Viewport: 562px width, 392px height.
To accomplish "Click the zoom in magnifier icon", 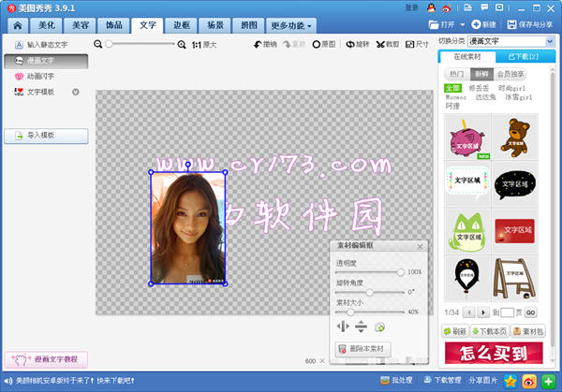I will (182, 45).
